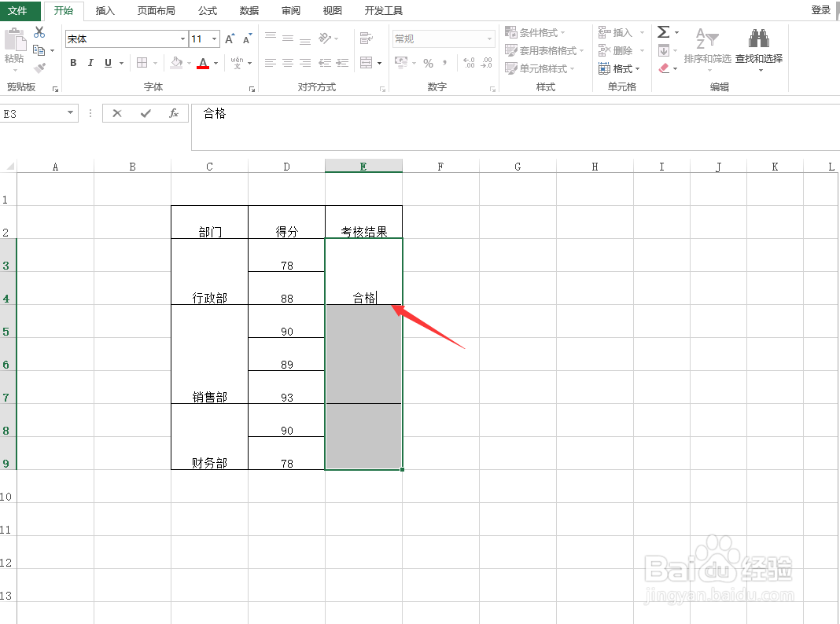The image size is (840, 624).
Task: Open Cell Styles (单元格样式) menu
Action: (540, 68)
